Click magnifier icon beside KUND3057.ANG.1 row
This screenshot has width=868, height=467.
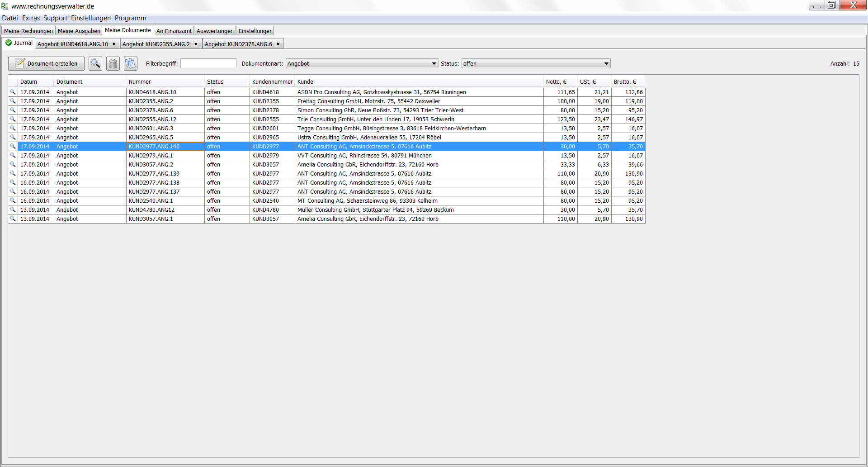[x=13, y=219]
